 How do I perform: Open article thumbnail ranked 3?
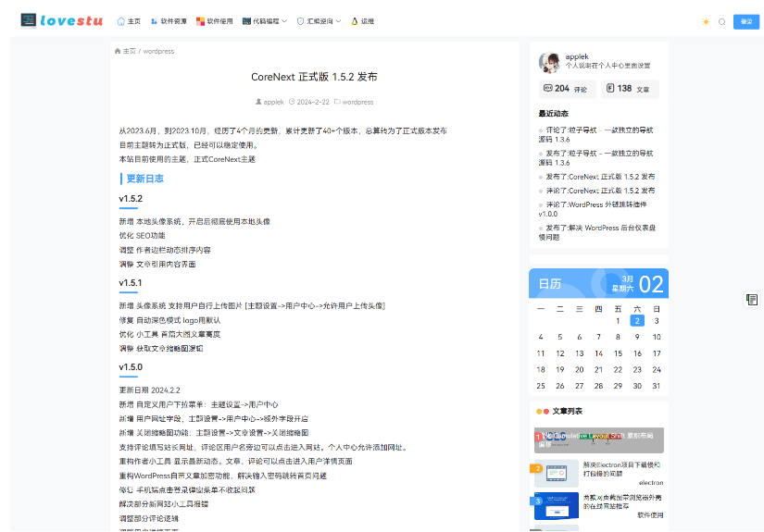pyautogui.click(x=557, y=506)
